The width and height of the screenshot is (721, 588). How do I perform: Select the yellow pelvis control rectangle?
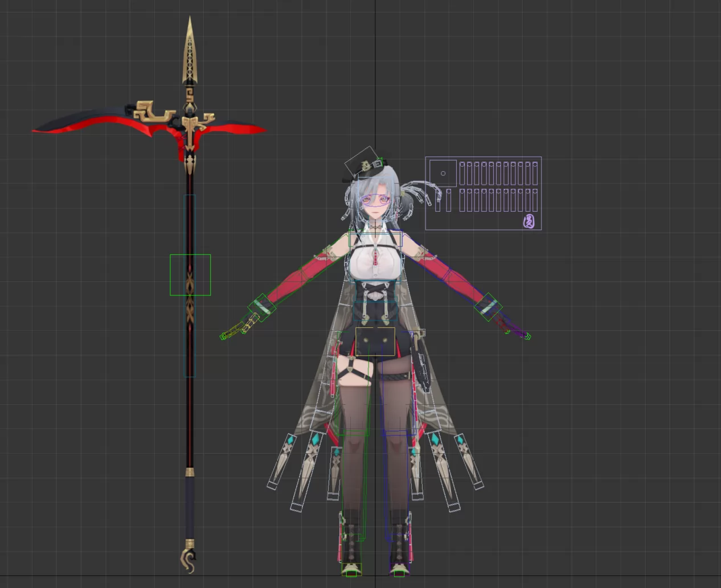click(x=375, y=342)
